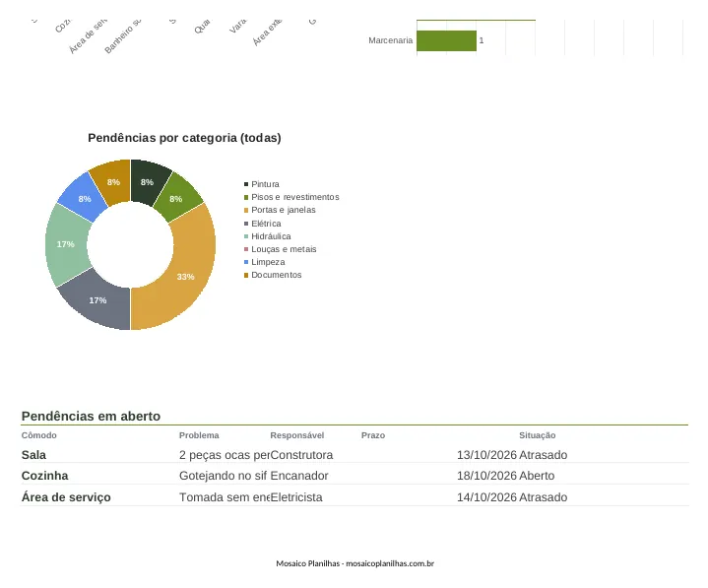The width and height of the screenshot is (708, 588).
Task: Click the Hidráulica legend label
Action: (271, 236)
